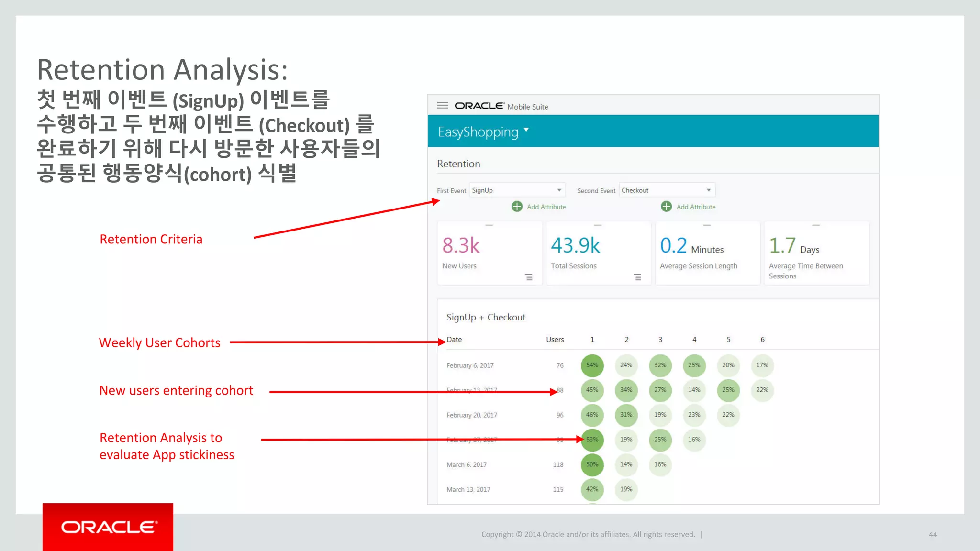
Task: Open the hamburger menu beside Oracle logo
Action: point(442,106)
